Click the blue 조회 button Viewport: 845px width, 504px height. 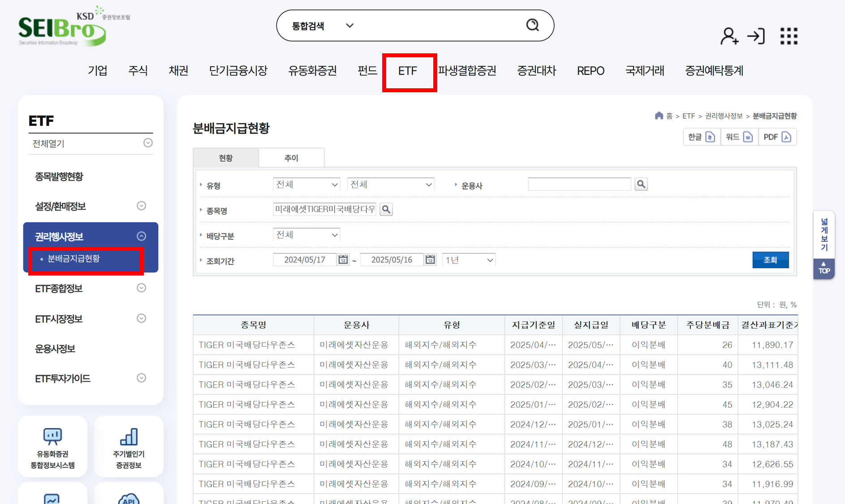point(770,260)
